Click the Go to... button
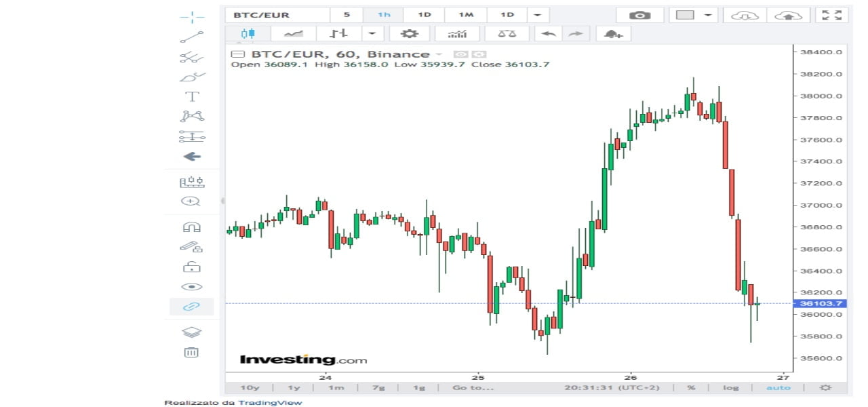 click(473, 387)
